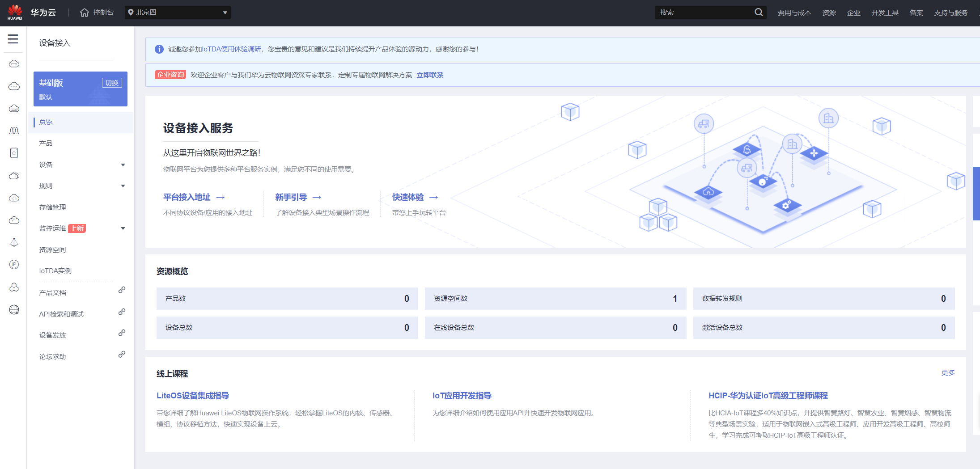Click the 产品数 statistic card
This screenshot has height=469, width=980.
287,299
